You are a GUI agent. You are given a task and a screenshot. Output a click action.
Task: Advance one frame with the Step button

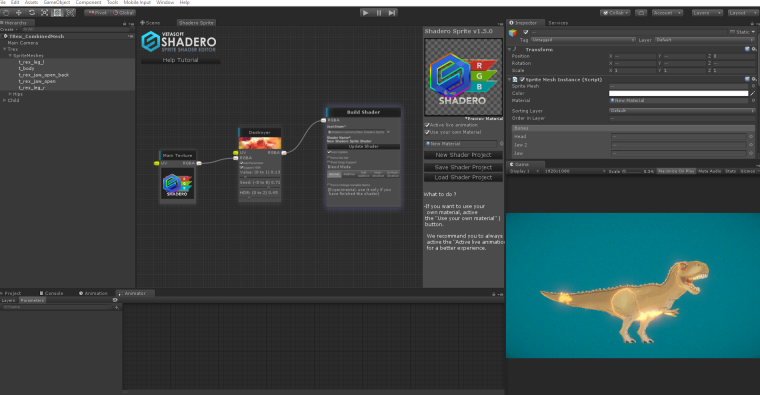(x=392, y=13)
